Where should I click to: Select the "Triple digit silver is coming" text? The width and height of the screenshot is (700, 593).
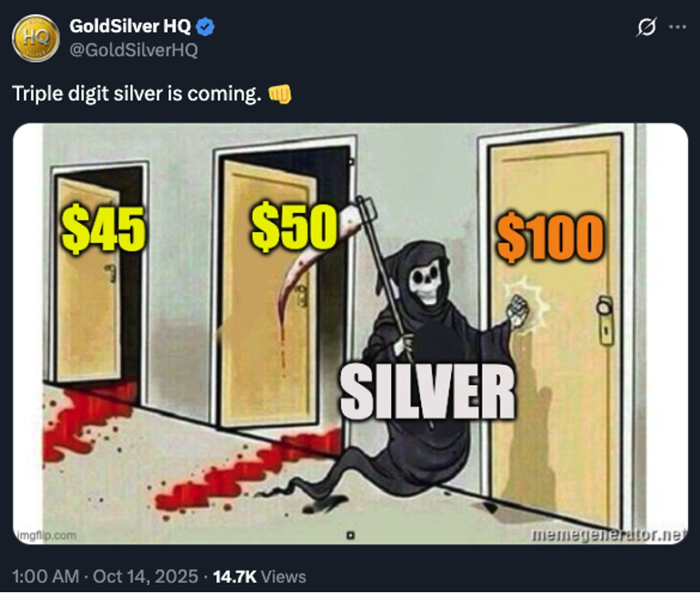[x=136, y=94]
